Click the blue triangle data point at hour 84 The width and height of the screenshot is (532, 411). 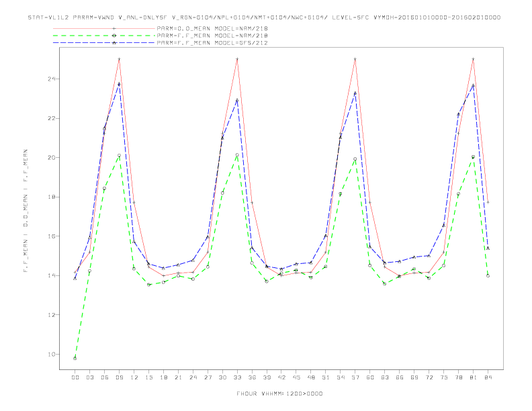[x=488, y=248]
